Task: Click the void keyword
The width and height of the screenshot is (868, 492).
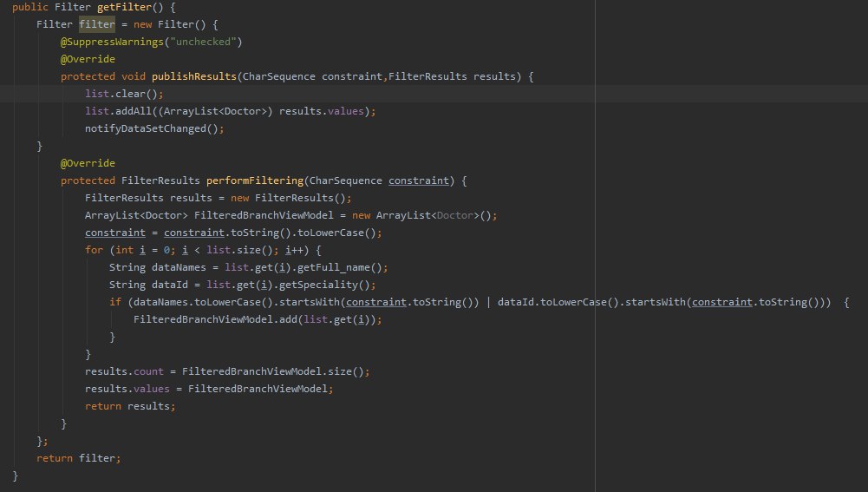Action: (134, 76)
